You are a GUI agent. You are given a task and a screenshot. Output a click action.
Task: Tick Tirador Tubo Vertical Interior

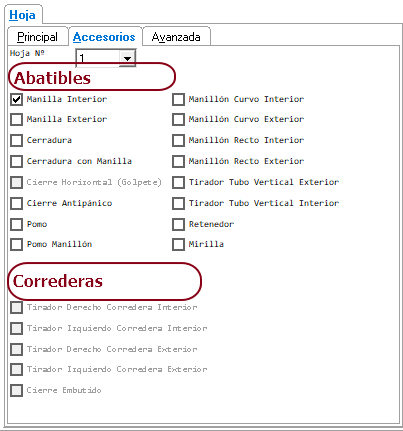click(x=178, y=203)
